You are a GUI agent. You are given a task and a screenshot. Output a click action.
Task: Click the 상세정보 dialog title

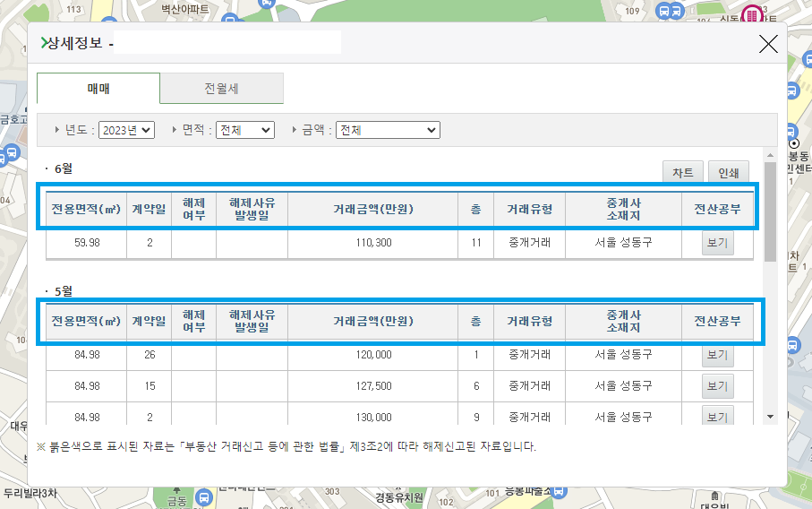tap(75, 42)
